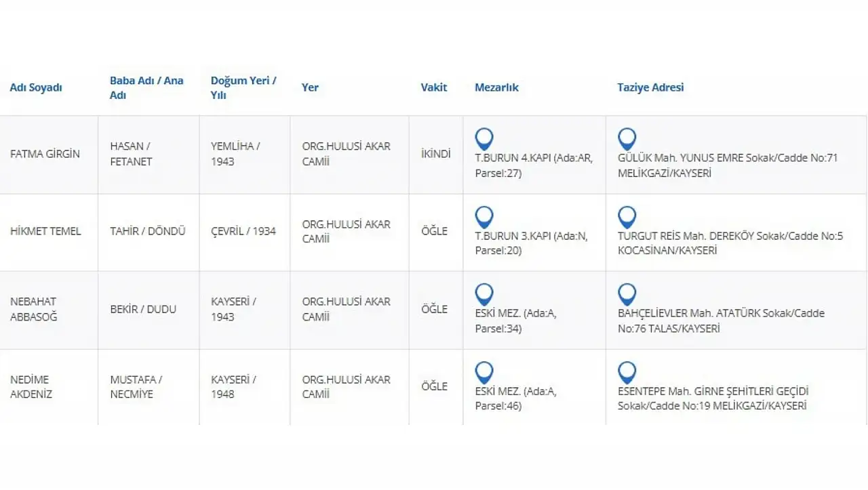Screen dimensions: 868x490
Task: Tap map pin for Esentepe Mah. address
Action: pyautogui.click(x=627, y=372)
